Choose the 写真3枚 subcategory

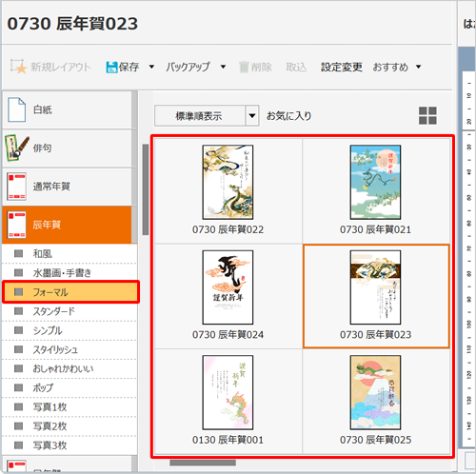point(69,445)
